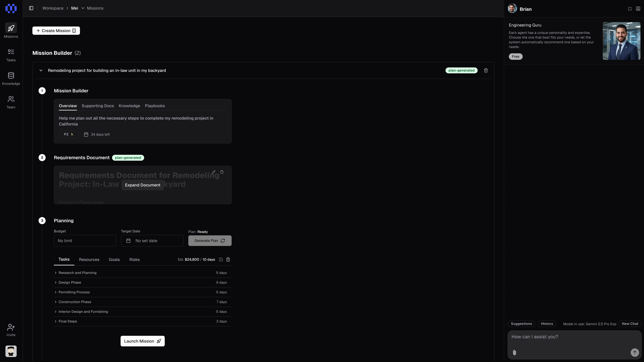Delete the generated plan with trash icon

tap(228, 259)
